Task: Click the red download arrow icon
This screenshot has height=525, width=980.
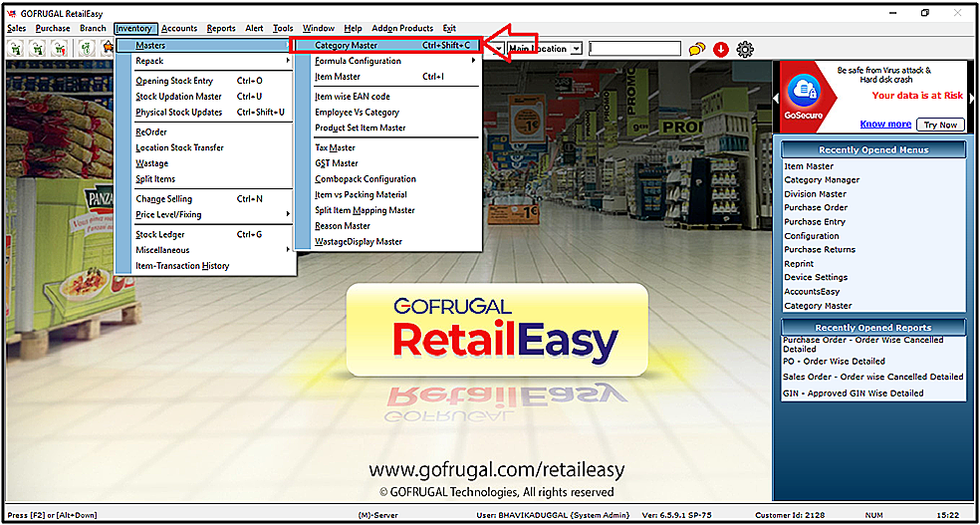Action: click(721, 49)
